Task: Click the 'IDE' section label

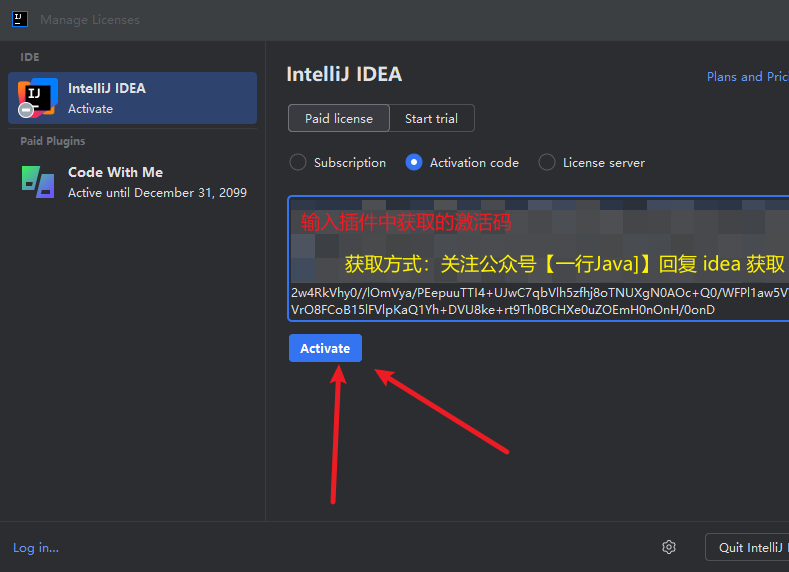Action: [x=30, y=57]
